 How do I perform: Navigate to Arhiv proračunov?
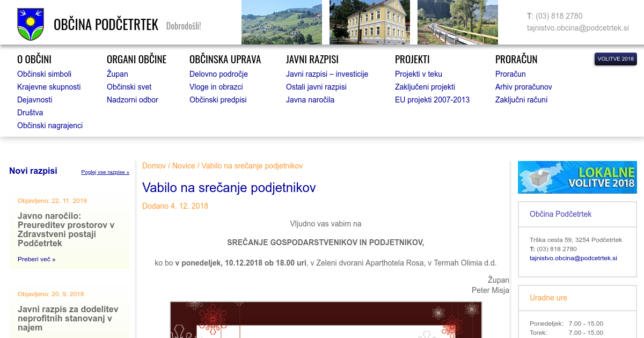pos(523,87)
